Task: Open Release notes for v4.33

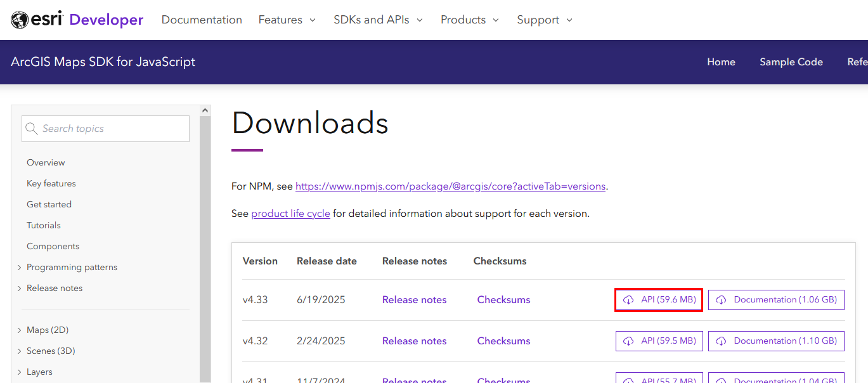Action: coord(415,300)
